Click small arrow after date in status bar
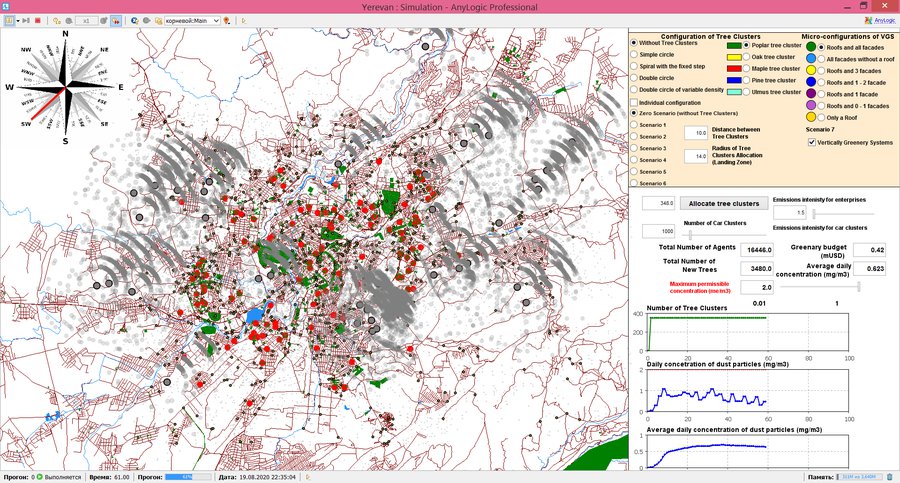Screen dimensions: 900x483 [308, 477]
